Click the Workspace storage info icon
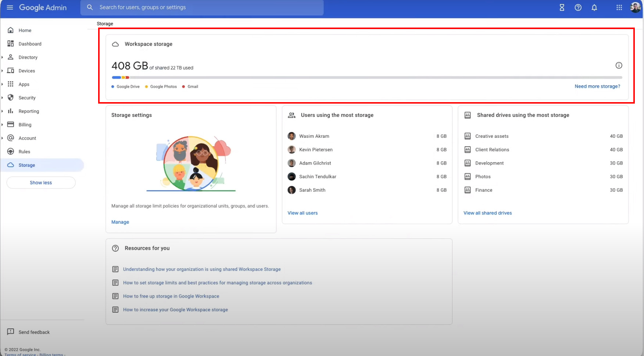 619,65
